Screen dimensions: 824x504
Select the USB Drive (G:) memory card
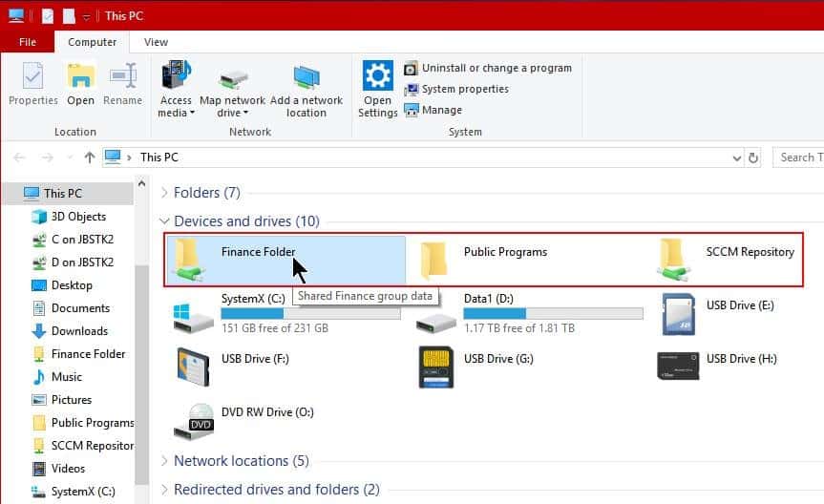point(436,367)
